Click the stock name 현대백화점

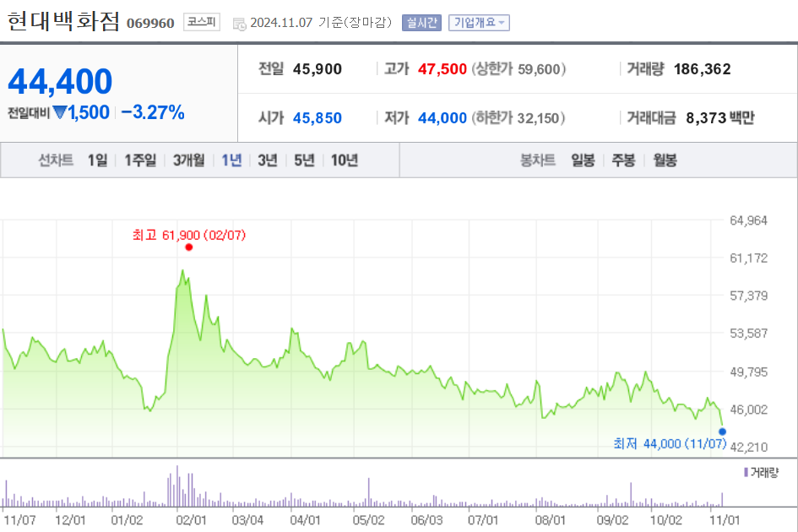coord(63,21)
